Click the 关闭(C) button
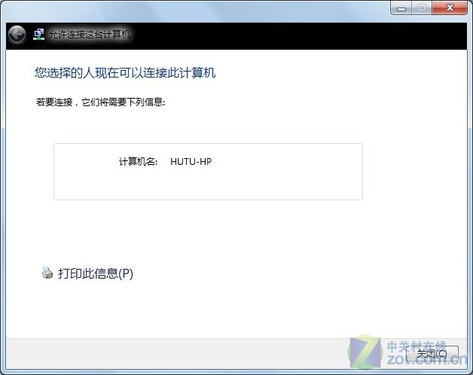The width and height of the screenshot is (473, 375). tap(432, 354)
